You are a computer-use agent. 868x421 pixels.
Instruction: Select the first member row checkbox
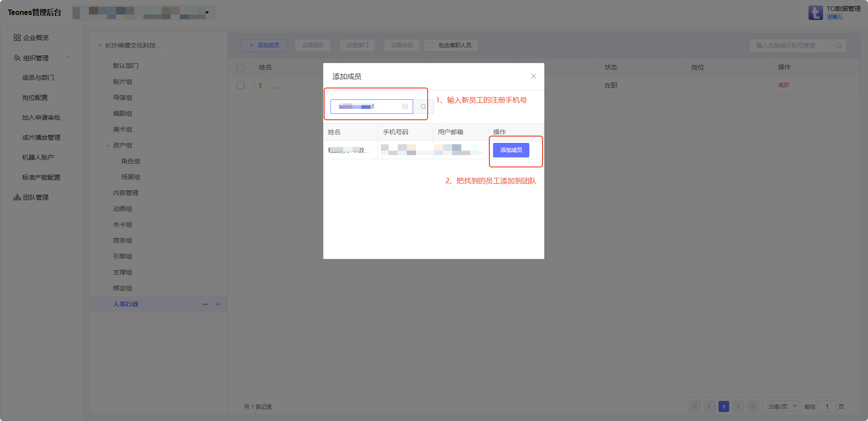[x=241, y=86]
